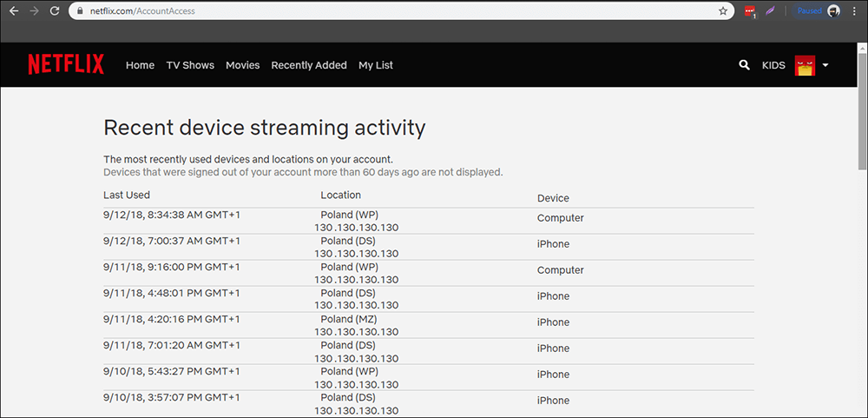The image size is (868, 418).
Task: Open Recently Added in the navigation
Action: (309, 65)
